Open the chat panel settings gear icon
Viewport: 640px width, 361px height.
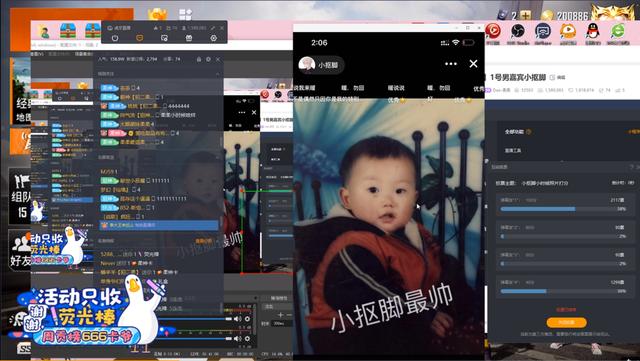point(208,59)
